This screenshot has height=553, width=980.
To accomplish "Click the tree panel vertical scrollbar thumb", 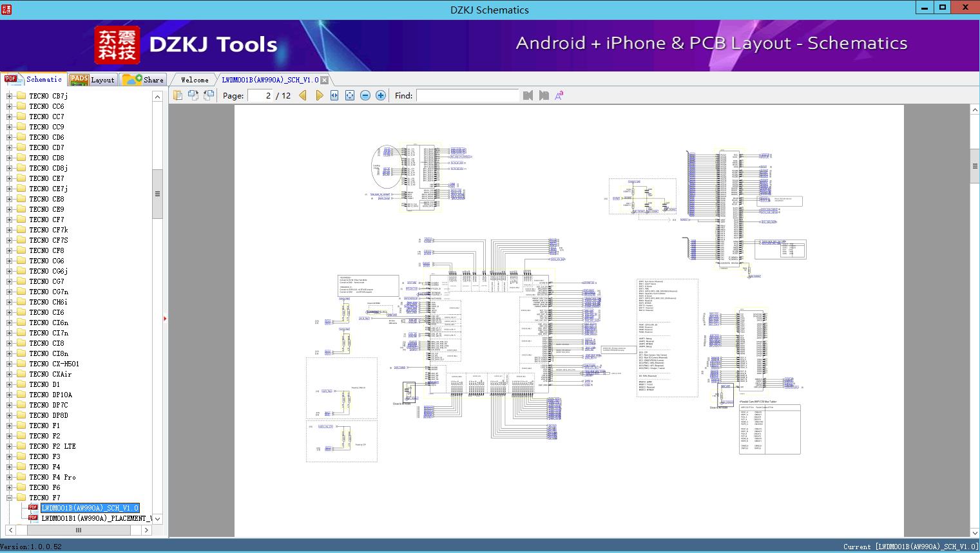I will (x=157, y=194).
